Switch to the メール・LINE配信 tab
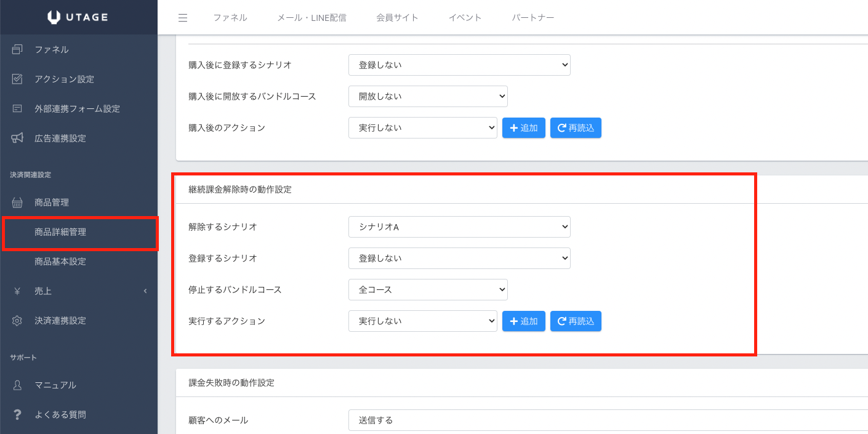The image size is (868, 434). pos(311,18)
